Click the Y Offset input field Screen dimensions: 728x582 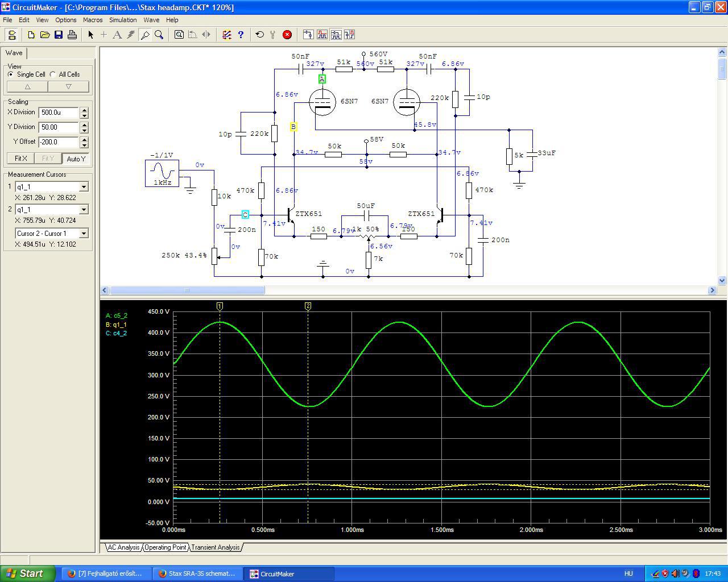pyautogui.click(x=59, y=142)
